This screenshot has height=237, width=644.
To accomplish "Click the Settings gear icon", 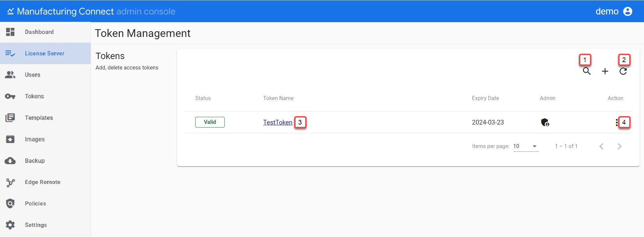I will [10, 225].
